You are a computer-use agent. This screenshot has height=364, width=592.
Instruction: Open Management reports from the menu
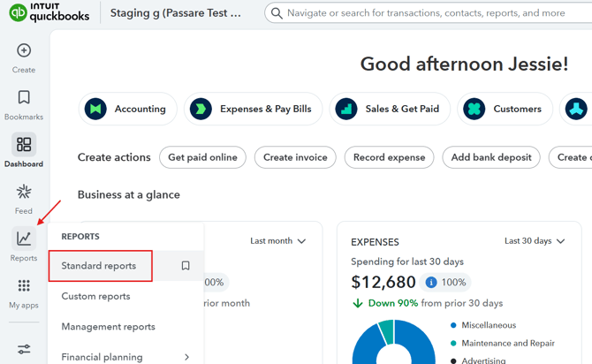[108, 327]
